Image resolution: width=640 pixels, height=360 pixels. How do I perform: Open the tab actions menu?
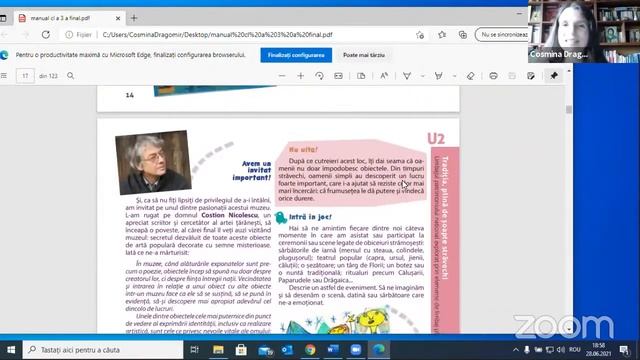pos(3,18)
